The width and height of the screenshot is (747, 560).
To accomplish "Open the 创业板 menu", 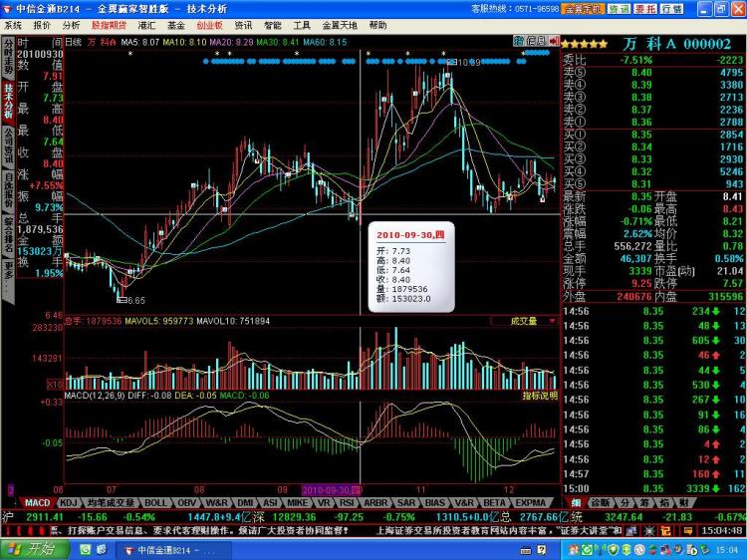I will (209, 25).
